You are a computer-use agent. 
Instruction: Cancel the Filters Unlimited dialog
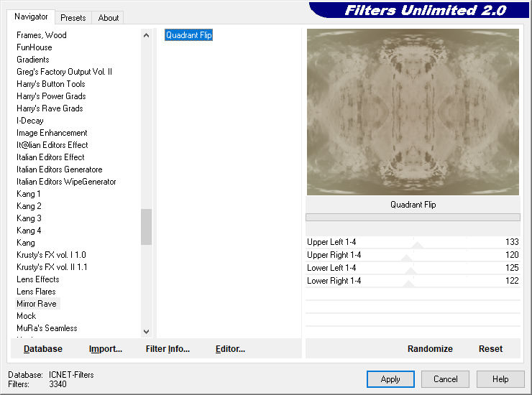[446, 379]
